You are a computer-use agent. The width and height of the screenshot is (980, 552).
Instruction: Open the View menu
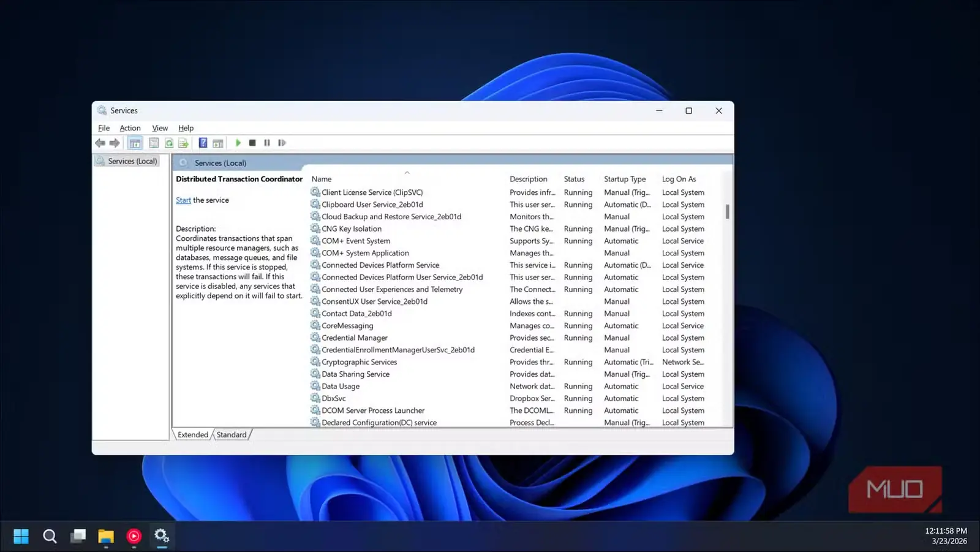160,128
